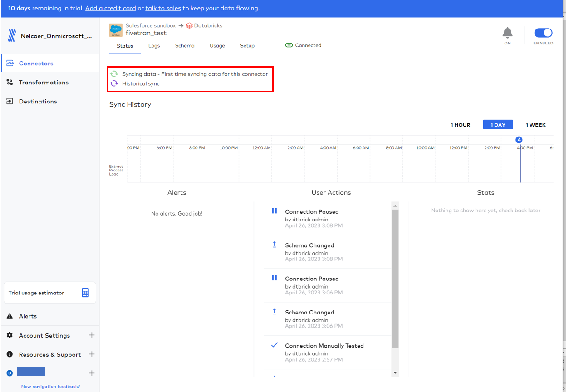Click the Syncing data green refresh icon
The image size is (569, 392).
point(114,74)
